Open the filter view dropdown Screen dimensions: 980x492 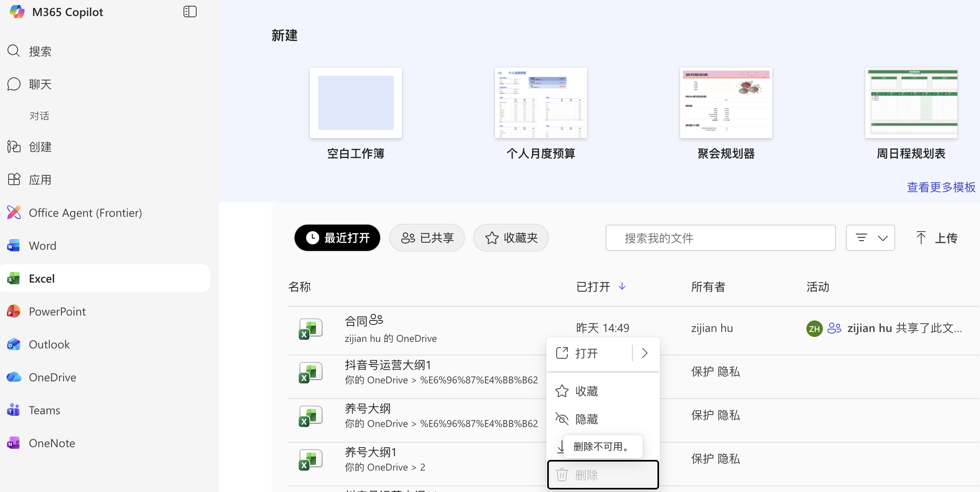pyautogui.click(x=871, y=238)
